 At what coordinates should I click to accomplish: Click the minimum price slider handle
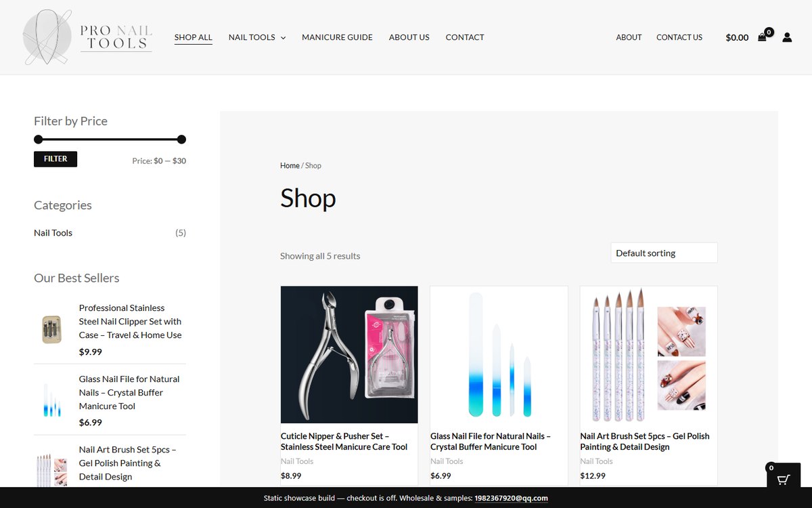(x=39, y=140)
